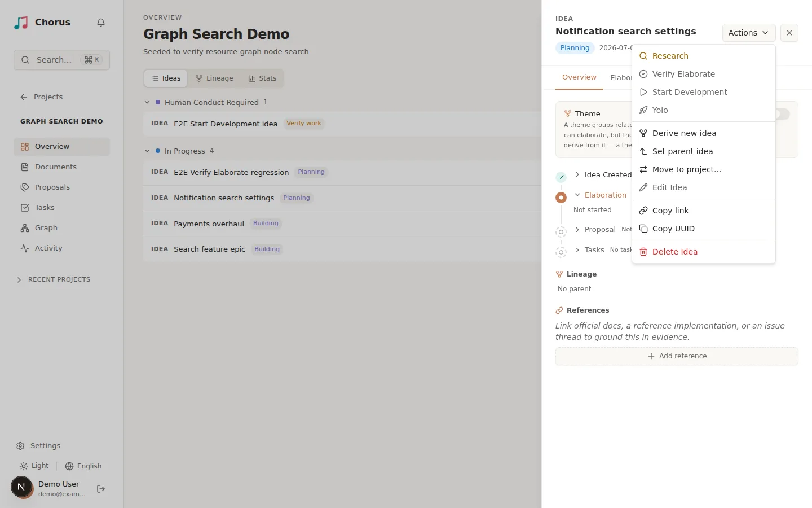The width and height of the screenshot is (812, 508).
Task: Collapse the Human Conduct Required group
Action: [x=147, y=103]
